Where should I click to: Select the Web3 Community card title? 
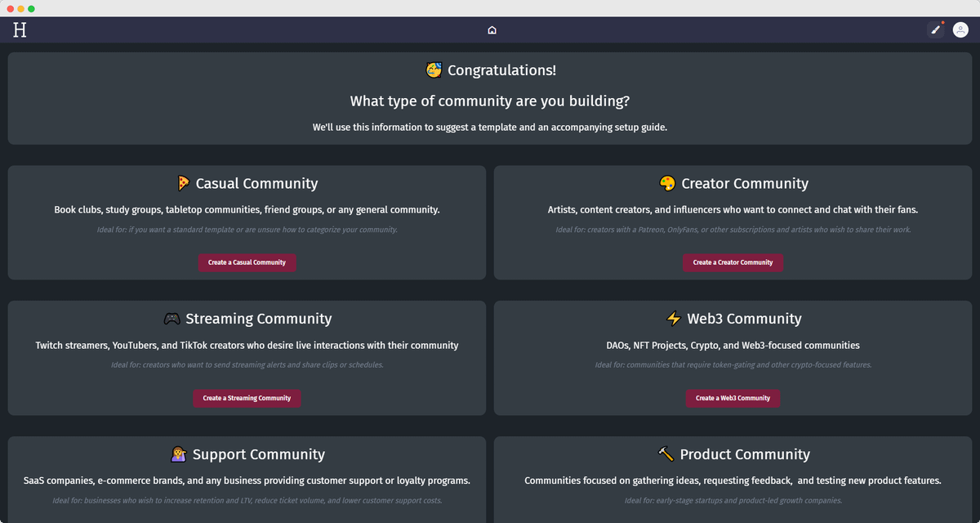pos(744,319)
